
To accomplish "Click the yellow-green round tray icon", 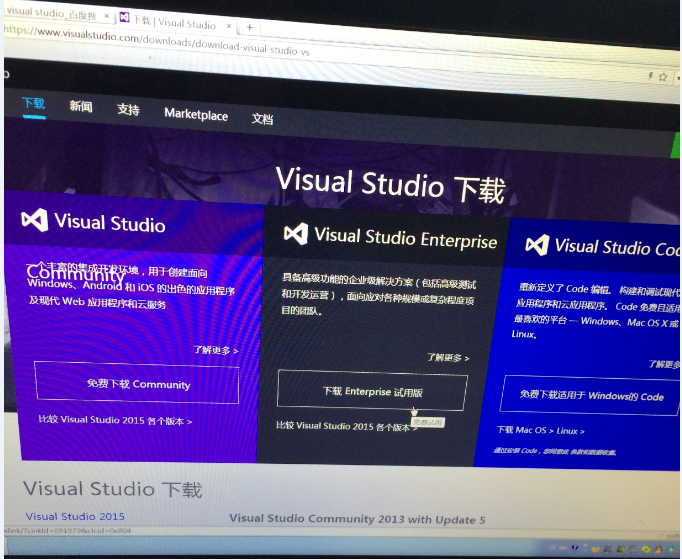I will pos(646,549).
